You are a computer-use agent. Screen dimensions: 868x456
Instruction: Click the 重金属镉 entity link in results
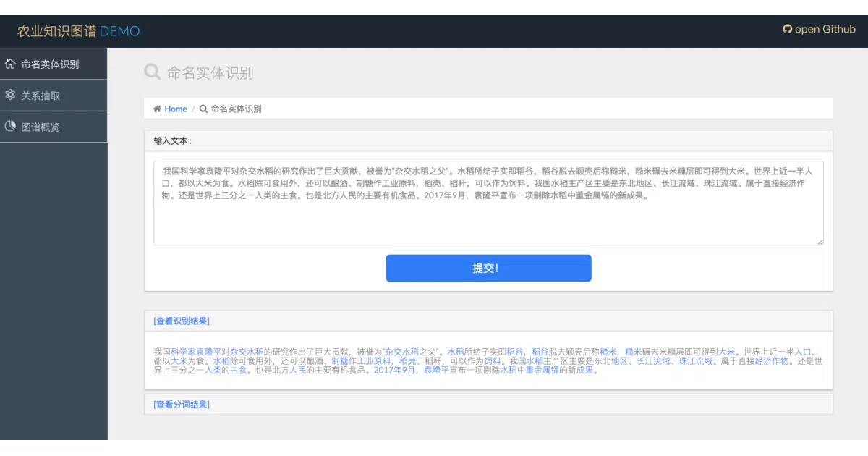[x=542, y=370]
